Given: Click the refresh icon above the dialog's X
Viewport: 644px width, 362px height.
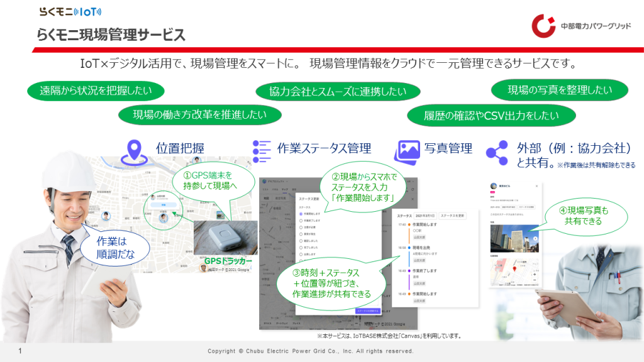Looking at the screenshot, I should coord(413,189).
